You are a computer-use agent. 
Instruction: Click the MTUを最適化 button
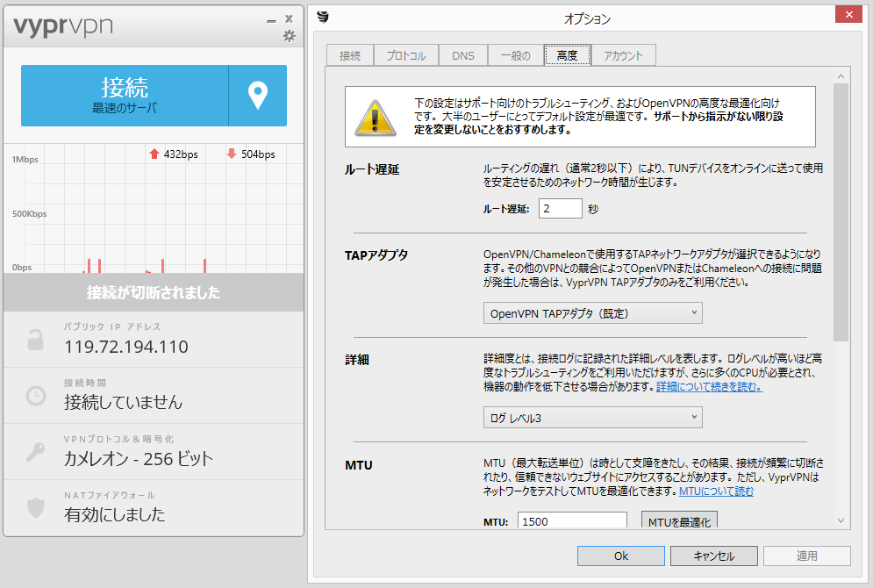tap(679, 520)
